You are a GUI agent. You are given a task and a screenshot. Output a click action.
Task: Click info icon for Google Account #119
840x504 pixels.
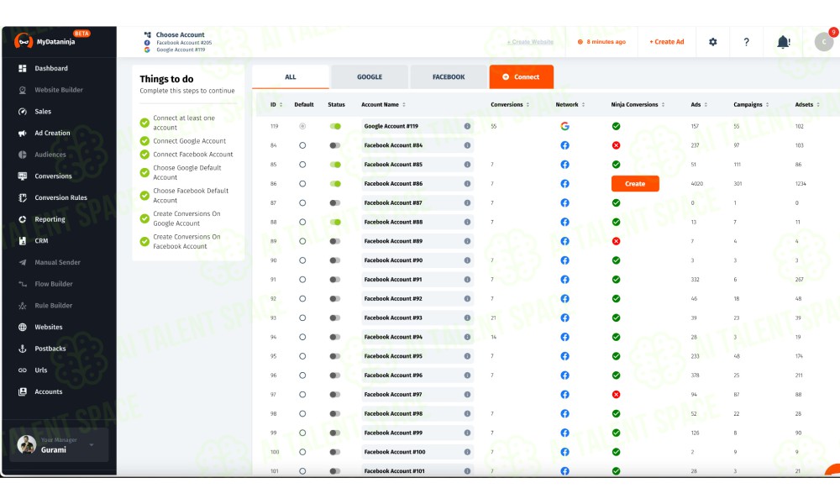[467, 126]
